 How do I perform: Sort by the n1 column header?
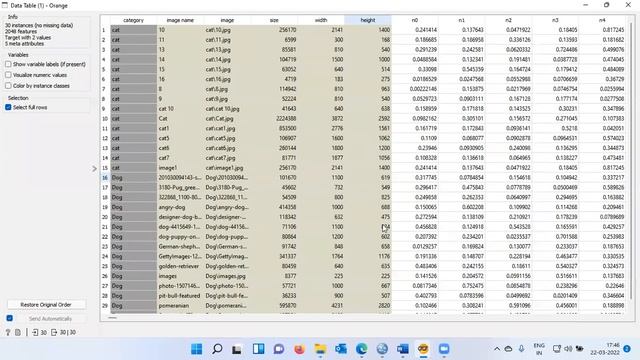(x=461, y=20)
